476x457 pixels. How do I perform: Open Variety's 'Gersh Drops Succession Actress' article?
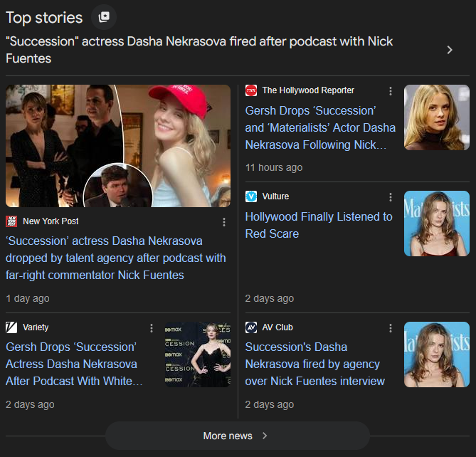pyautogui.click(x=75, y=364)
